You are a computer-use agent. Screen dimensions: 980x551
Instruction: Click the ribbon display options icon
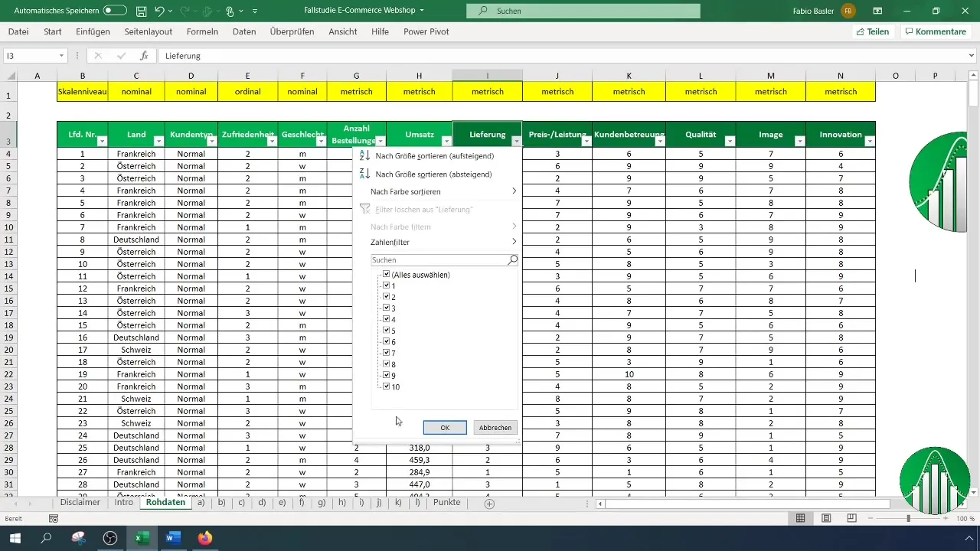click(x=877, y=11)
